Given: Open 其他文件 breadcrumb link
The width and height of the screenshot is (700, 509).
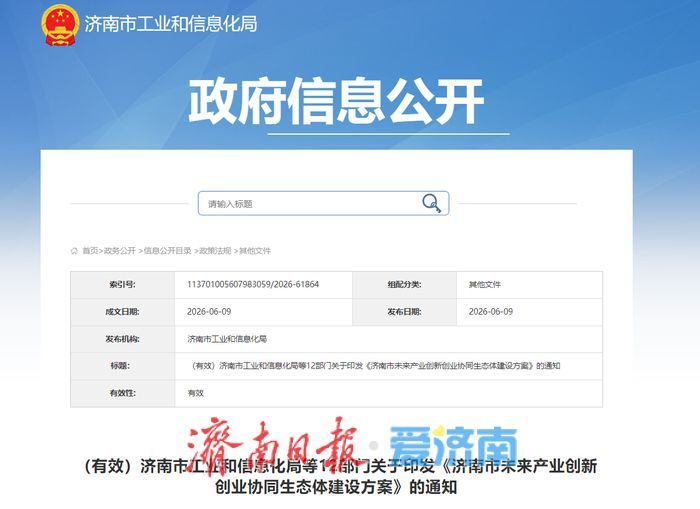Looking at the screenshot, I should pos(255,251).
